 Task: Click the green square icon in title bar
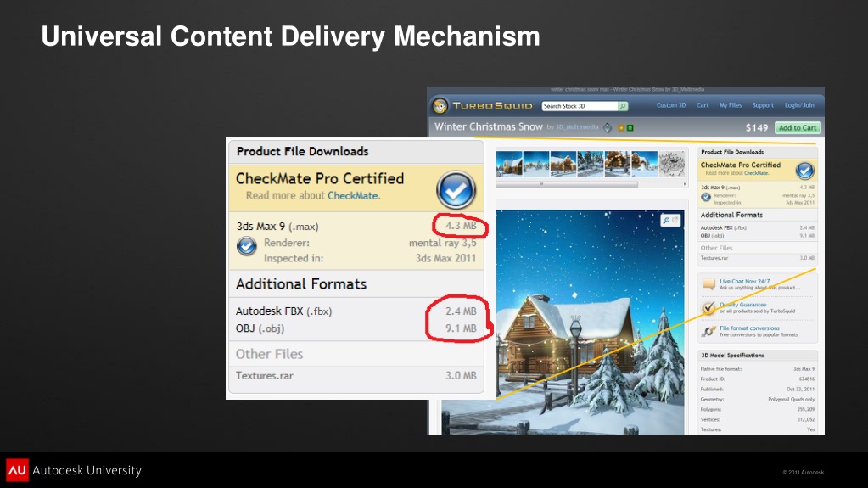tap(630, 128)
